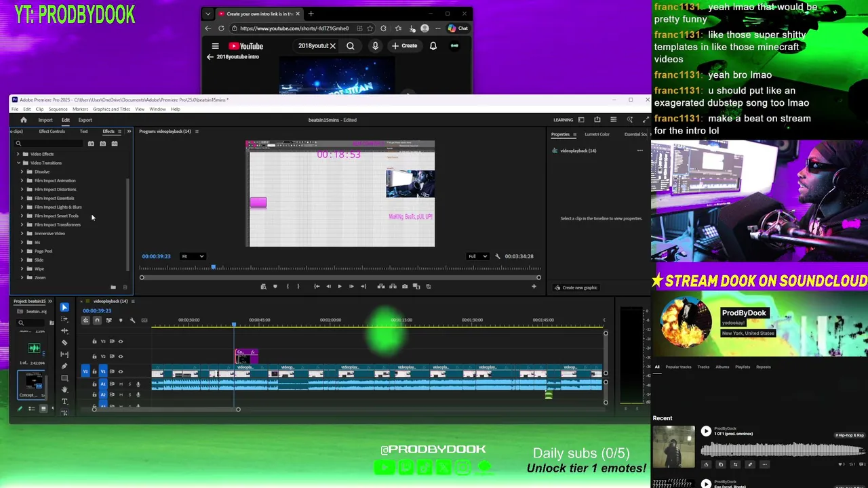Open Premiere Sequence menu
Viewport: 868px width, 488px height.
tap(58, 109)
